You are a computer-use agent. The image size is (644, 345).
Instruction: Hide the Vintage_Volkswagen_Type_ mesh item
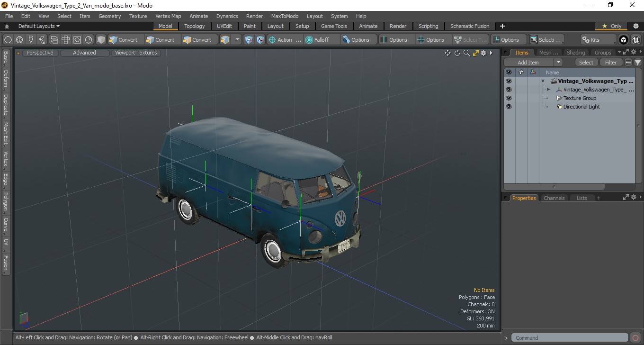point(509,90)
